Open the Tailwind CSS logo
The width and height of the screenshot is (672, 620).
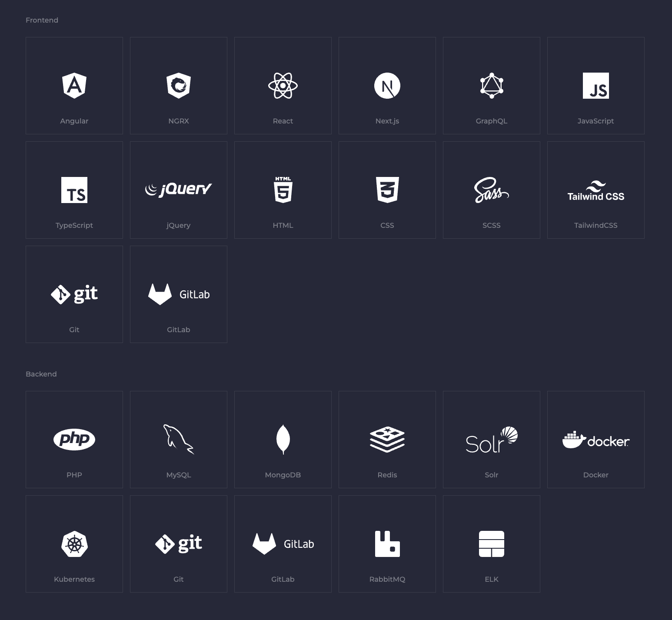tap(595, 191)
